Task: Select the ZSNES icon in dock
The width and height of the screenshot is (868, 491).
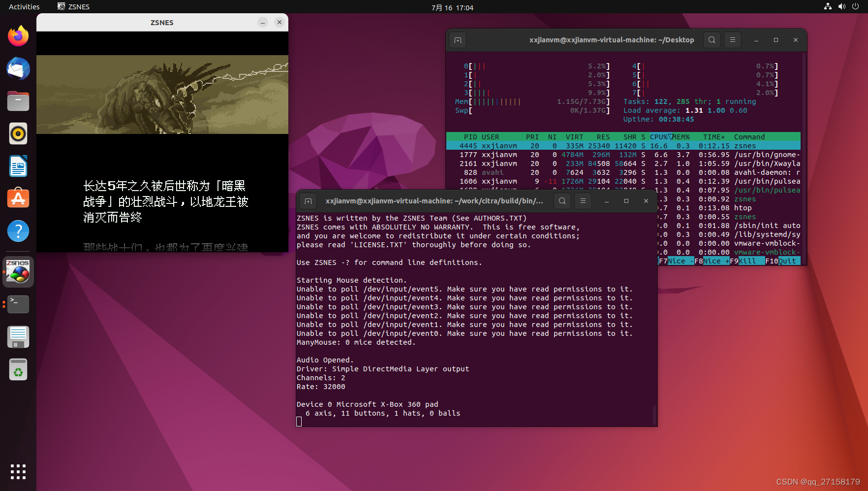Action: (18, 271)
